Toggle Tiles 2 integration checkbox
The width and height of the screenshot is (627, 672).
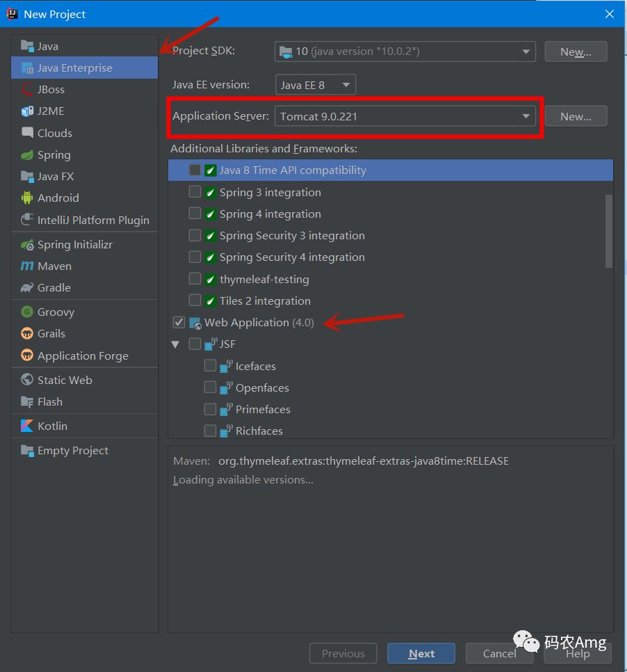[x=195, y=300]
